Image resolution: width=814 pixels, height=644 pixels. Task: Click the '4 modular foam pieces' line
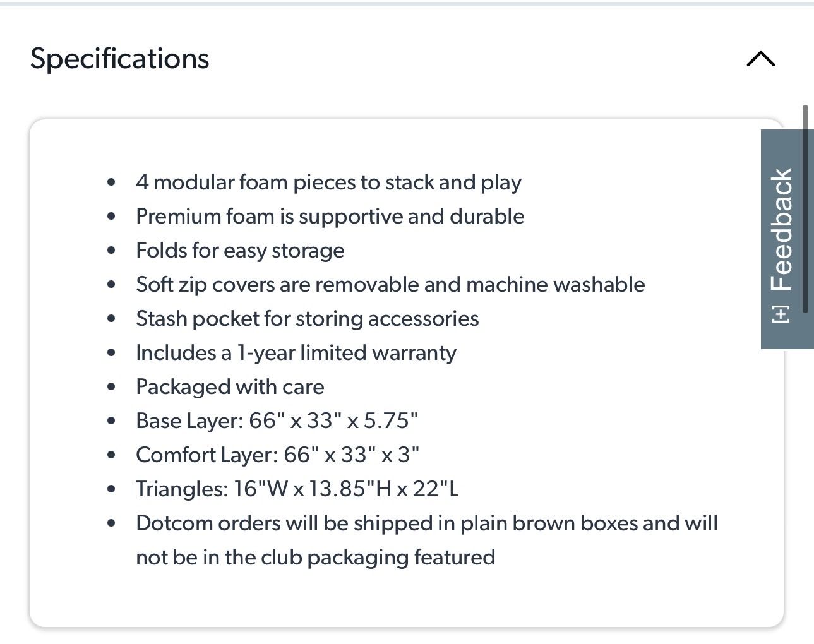pyautogui.click(x=328, y=182)
